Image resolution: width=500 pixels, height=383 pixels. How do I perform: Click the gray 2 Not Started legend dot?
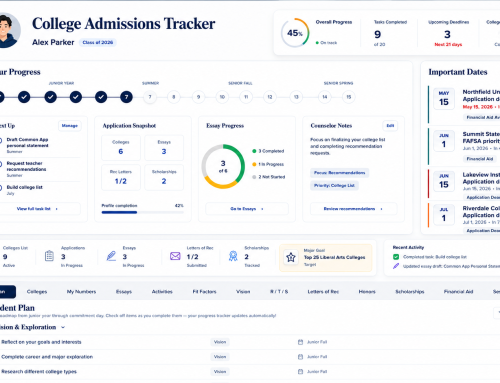pyautogui.click(x=254, y=177)
